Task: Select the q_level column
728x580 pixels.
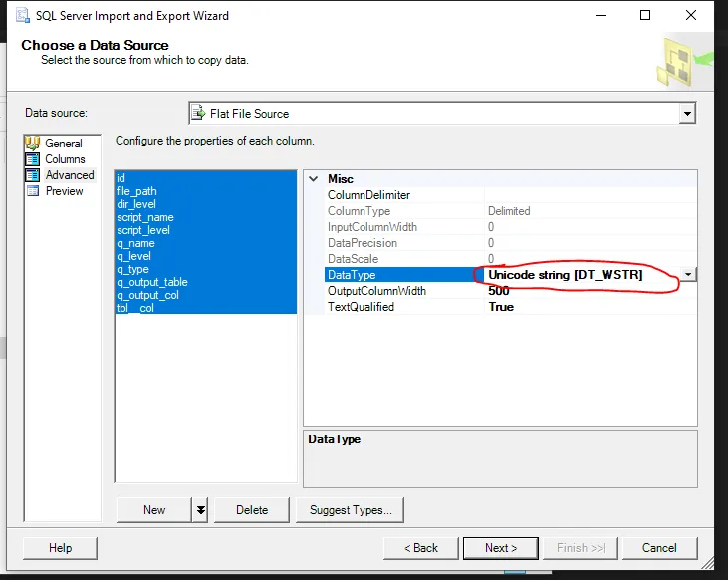Action: coord(206,256)
